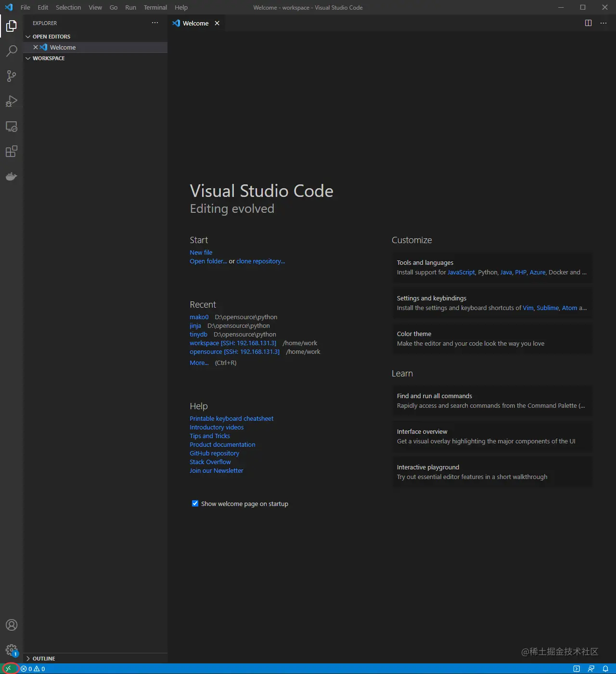Click the VS Code logo in title bar
This screenshot has width=616, height=674.
pos(9,7)
